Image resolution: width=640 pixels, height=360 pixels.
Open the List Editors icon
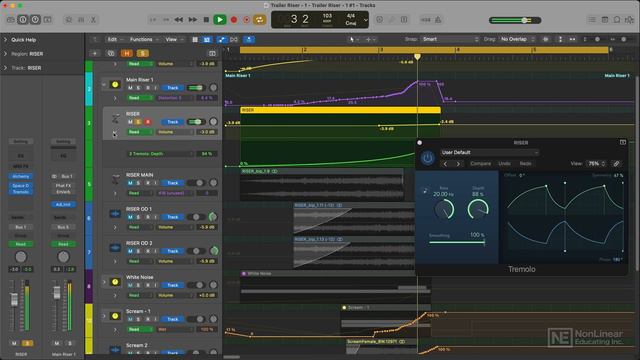[x=592, y=20]
